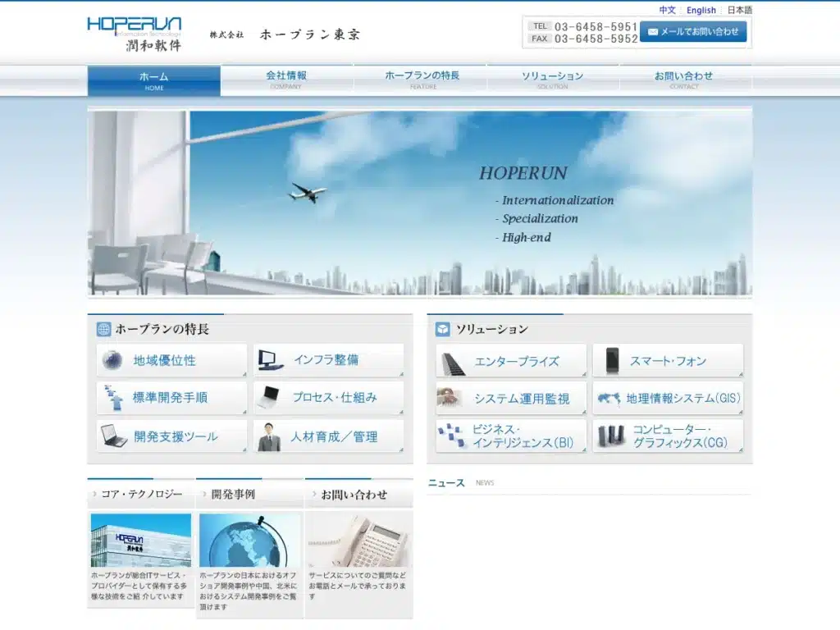Viewport: 840px width, 630px height.
Task: Click the text starting ホープランが総合ITサービス
Action: pyautogui.click(x=139, y=586)
